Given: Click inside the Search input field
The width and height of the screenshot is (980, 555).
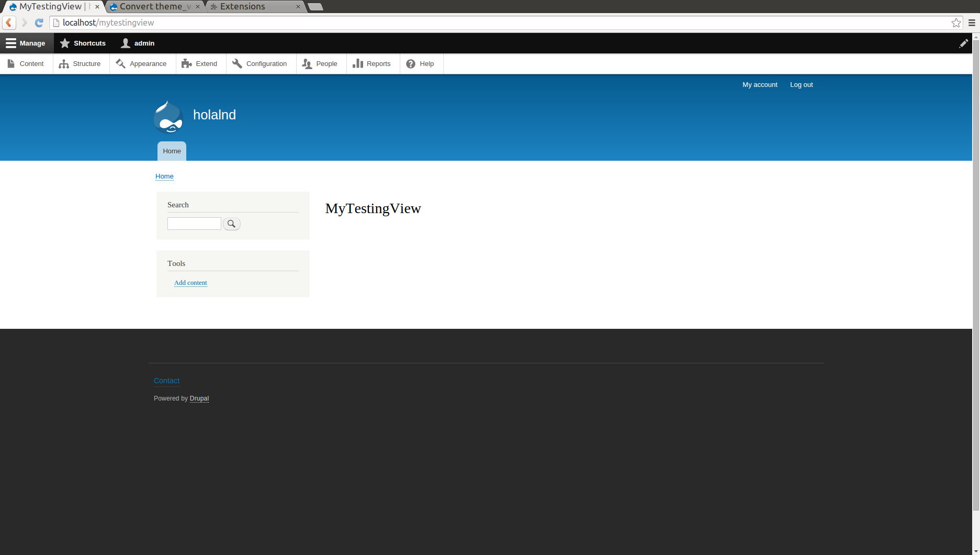Looking at the screenshot, I should pyautogui.click(x=194, y=223).
